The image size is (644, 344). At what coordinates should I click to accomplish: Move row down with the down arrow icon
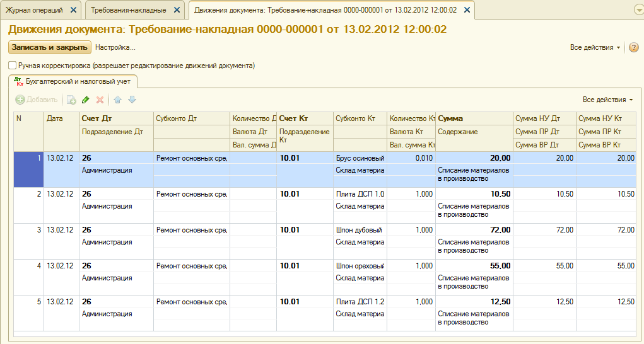(x=132, y=100)
